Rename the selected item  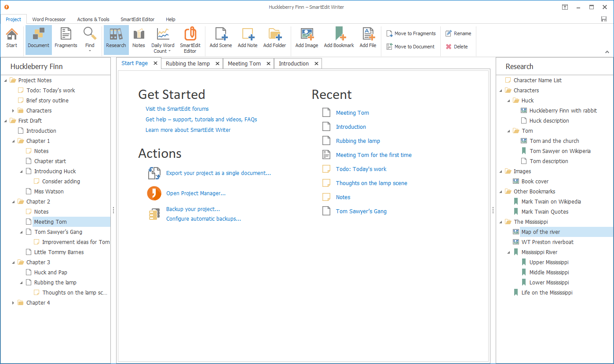(x=458, y=33)
